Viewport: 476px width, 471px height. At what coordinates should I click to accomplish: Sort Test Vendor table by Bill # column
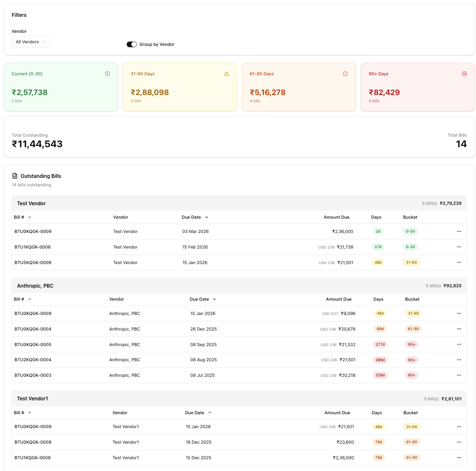(x=23, y=217)
